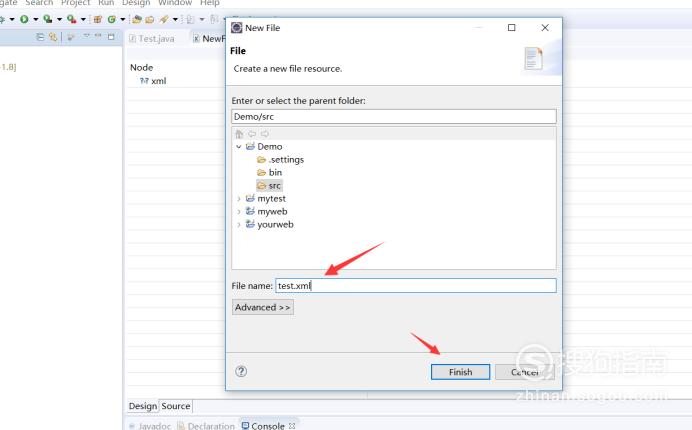Click the Node column header
Image resolution: width=692 pixels, height=430 pixels.
141,68
